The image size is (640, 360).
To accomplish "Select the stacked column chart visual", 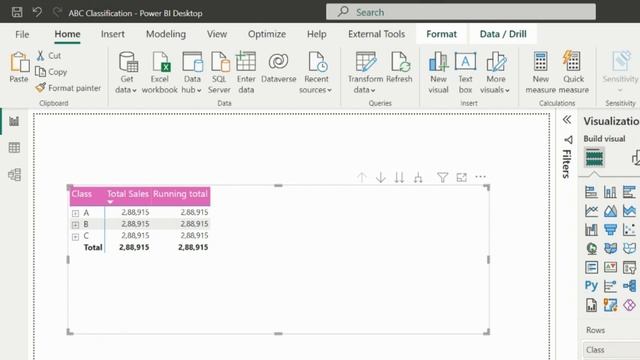I will 610,192.
